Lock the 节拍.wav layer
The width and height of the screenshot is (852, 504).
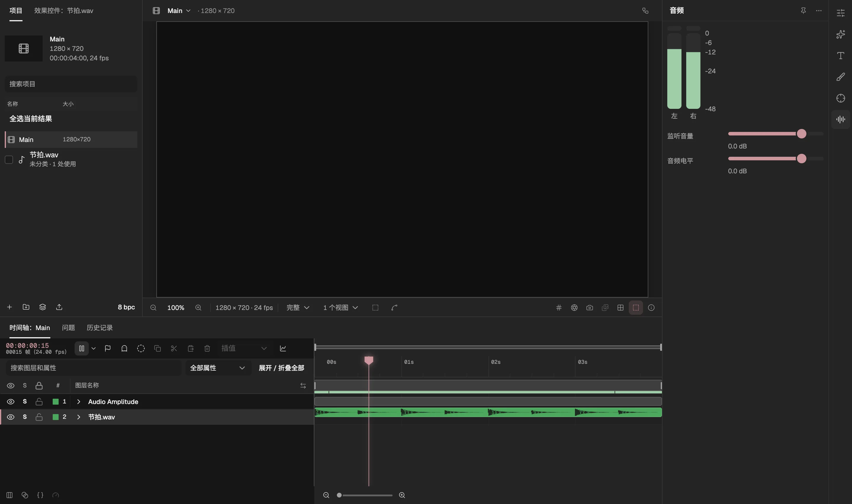[39, 417]
